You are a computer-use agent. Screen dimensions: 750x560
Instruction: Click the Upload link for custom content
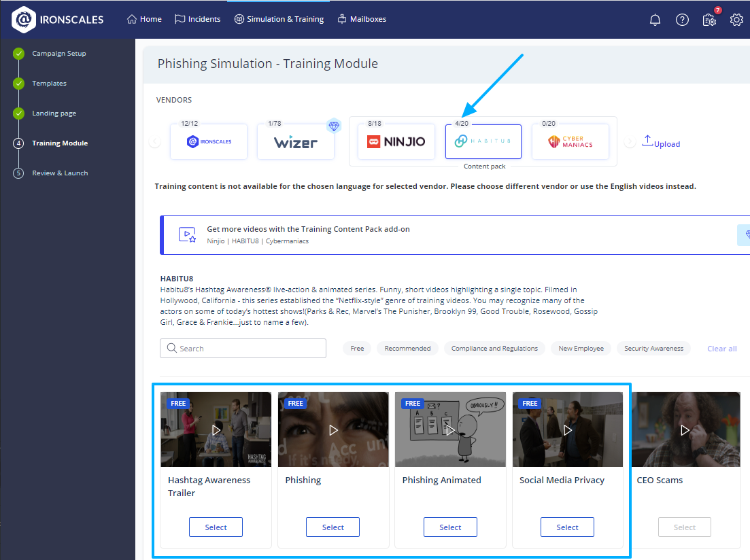tap(660, 143)
